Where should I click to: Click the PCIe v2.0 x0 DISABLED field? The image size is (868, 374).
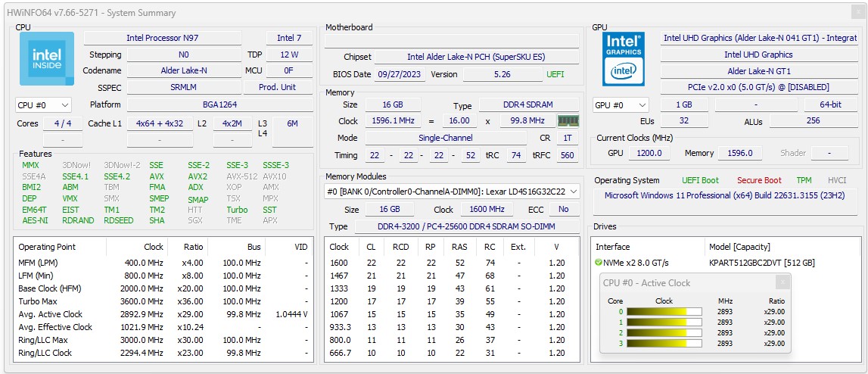[x=758, y=87]
